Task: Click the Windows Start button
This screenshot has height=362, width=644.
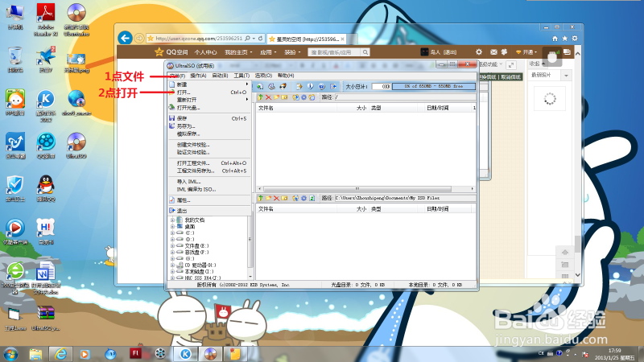Action: click(10, 354)
